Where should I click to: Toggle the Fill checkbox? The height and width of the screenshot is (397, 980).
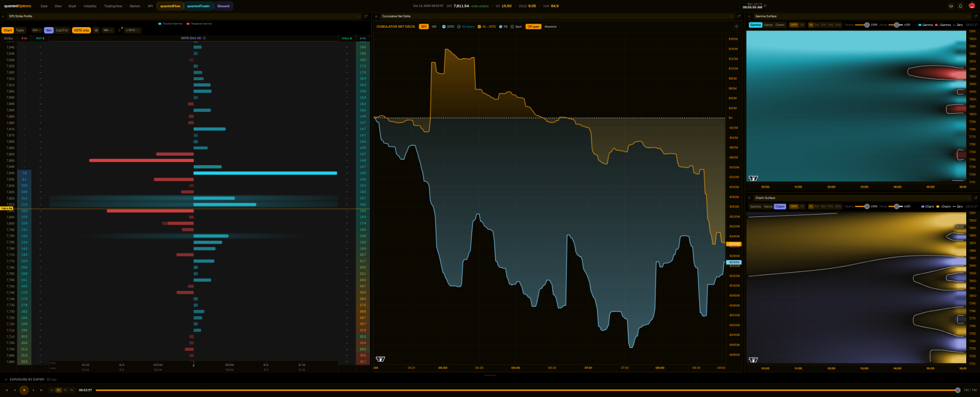point(500,27)
